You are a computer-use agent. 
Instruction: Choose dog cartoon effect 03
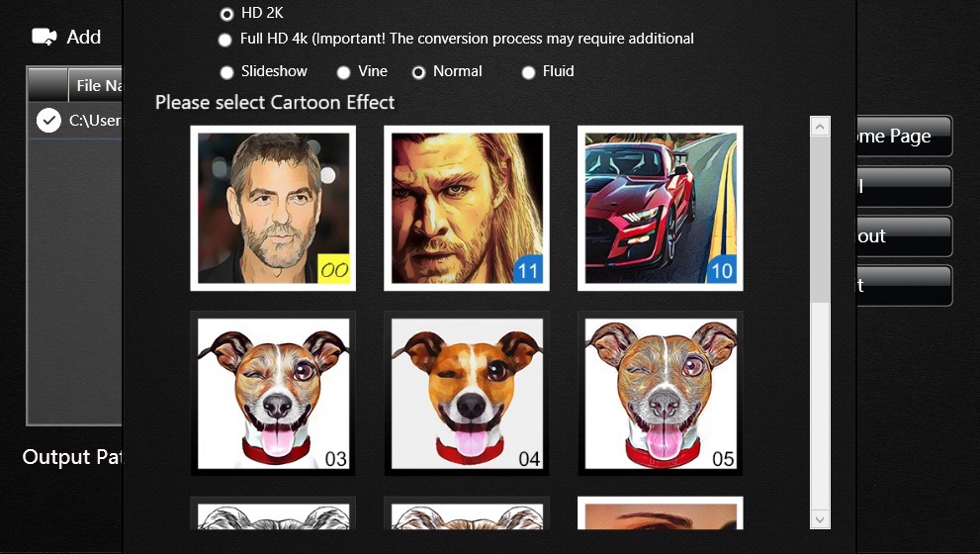tap(273, 393)
